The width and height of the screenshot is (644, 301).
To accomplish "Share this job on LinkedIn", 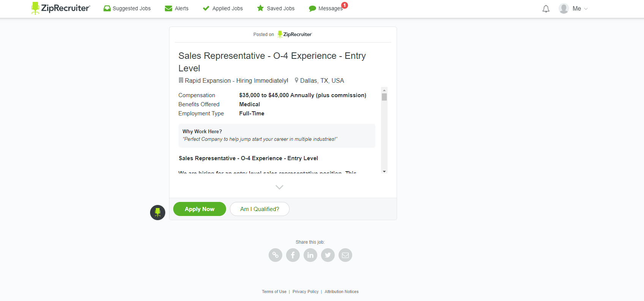I will click(x=310, y=255).
